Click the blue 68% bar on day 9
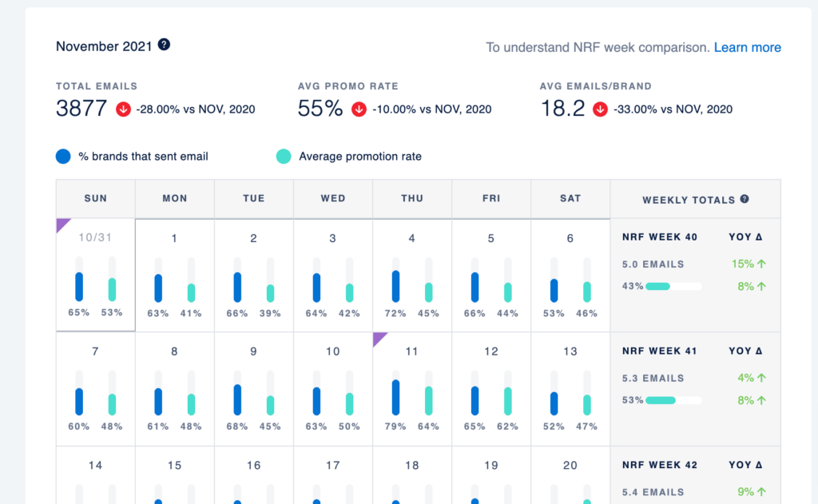The width and height of the screenshot is (818, 504). (x=237, y=399)
